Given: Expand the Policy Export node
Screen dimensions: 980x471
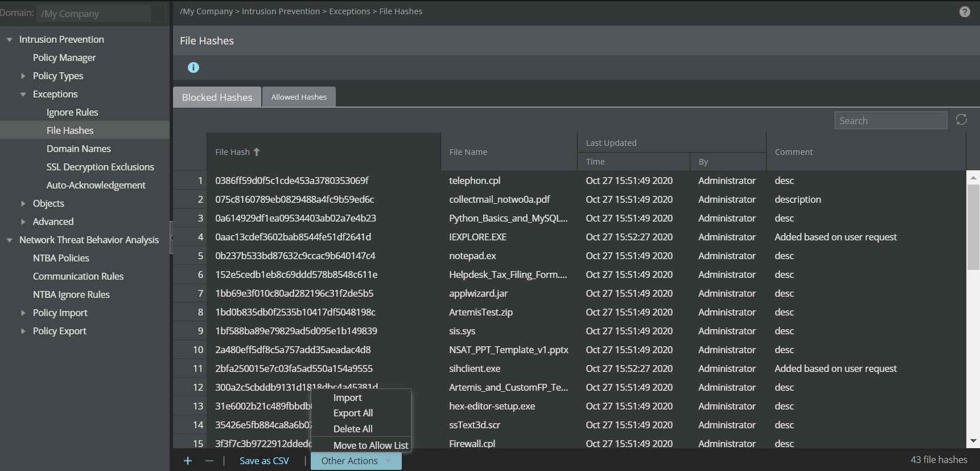Looking at the screenshot, I should 23,331.
